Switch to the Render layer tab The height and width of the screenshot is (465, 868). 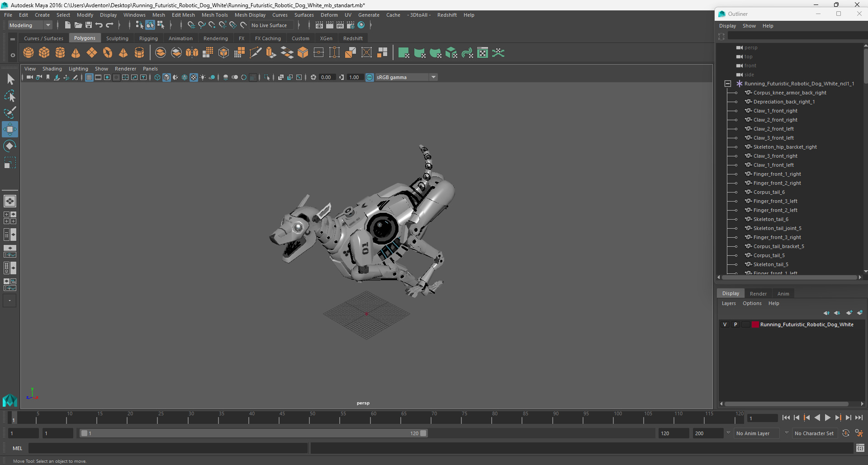pos(758,294)
